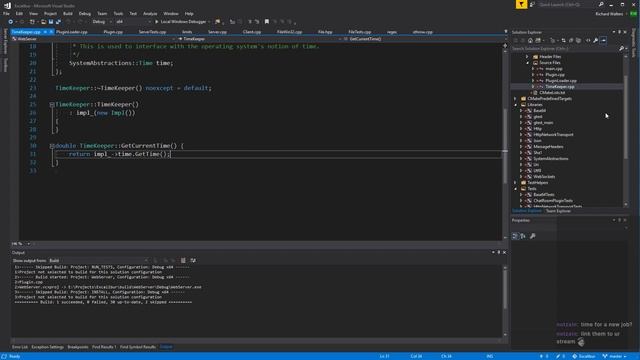Expand the Base64 project node
The width and height of the screenshot is (640, 360).
coord(521,111)
